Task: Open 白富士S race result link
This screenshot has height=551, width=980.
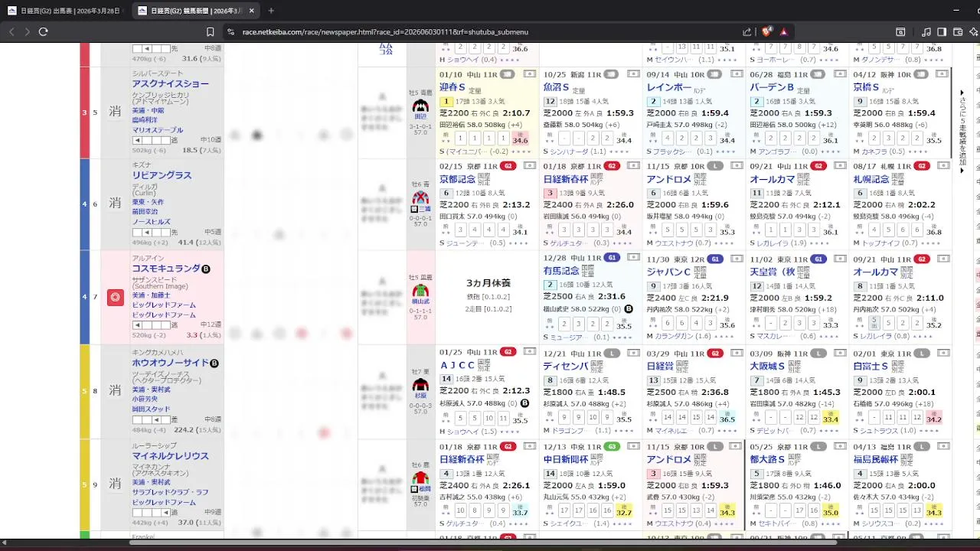Action: click(871, 367)
